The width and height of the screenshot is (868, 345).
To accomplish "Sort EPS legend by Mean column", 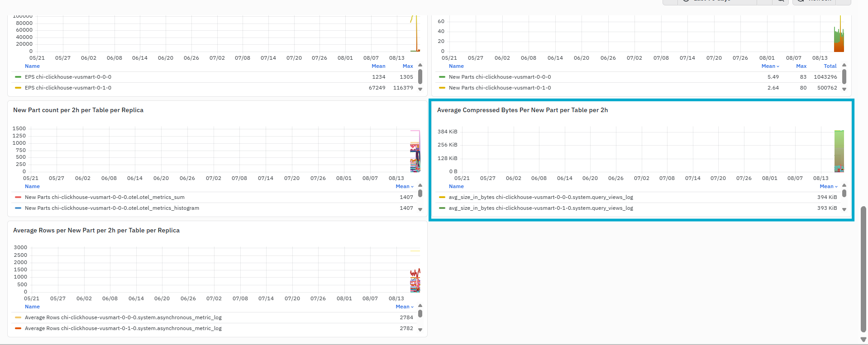I will [378, 66].
